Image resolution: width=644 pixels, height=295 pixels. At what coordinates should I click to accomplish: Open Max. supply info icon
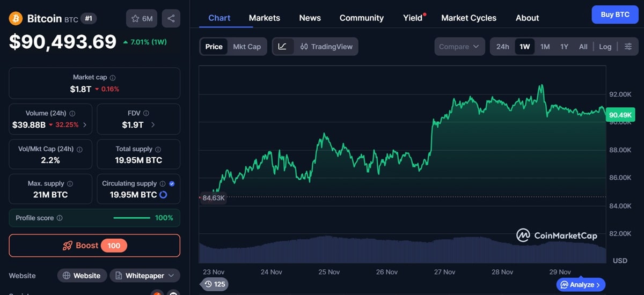70,183
